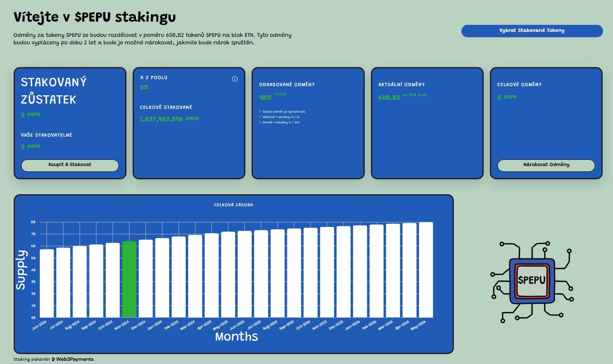Select the Jun-2025 supply bar
This screenshot has height=364, width=613.
tap(245, 275)
